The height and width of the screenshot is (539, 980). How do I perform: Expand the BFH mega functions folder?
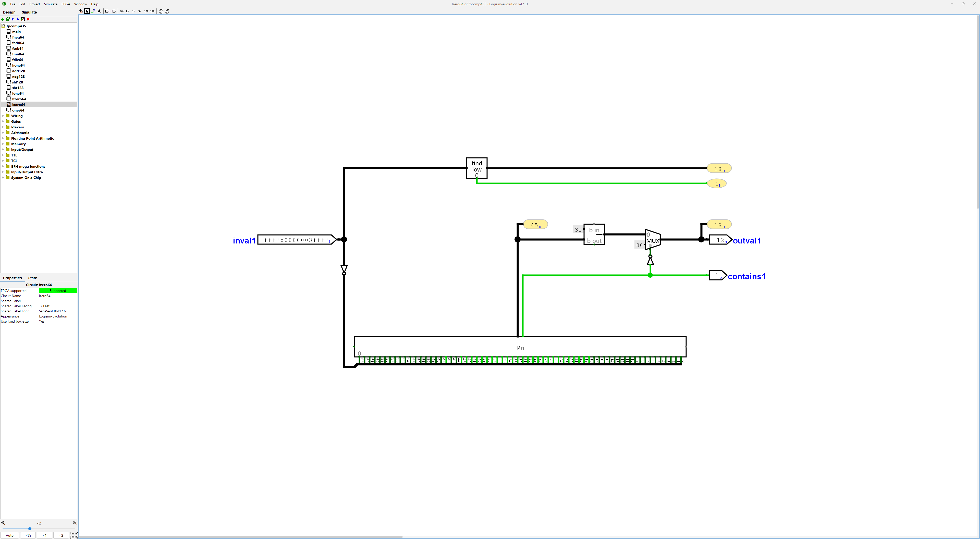tap(3, 167)
